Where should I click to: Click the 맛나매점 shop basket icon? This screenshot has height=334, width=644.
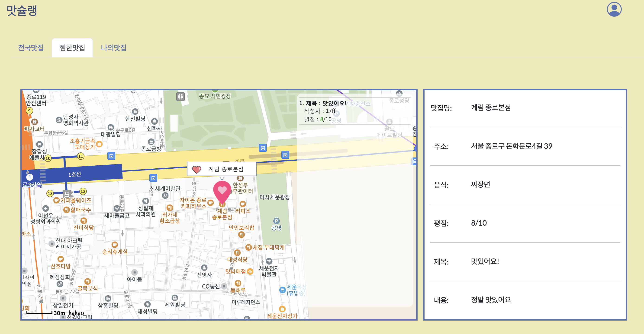tap(250, 272)
